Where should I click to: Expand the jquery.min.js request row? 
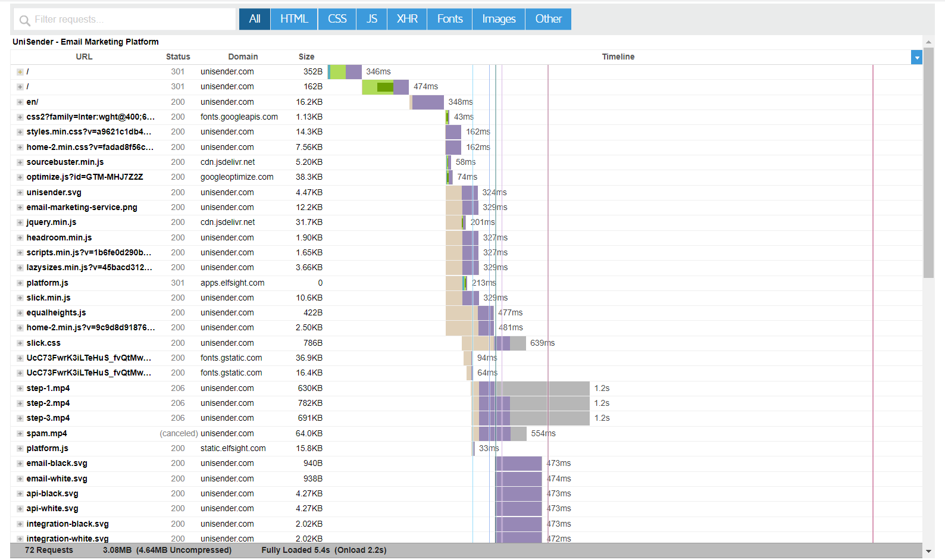[20, 223]
